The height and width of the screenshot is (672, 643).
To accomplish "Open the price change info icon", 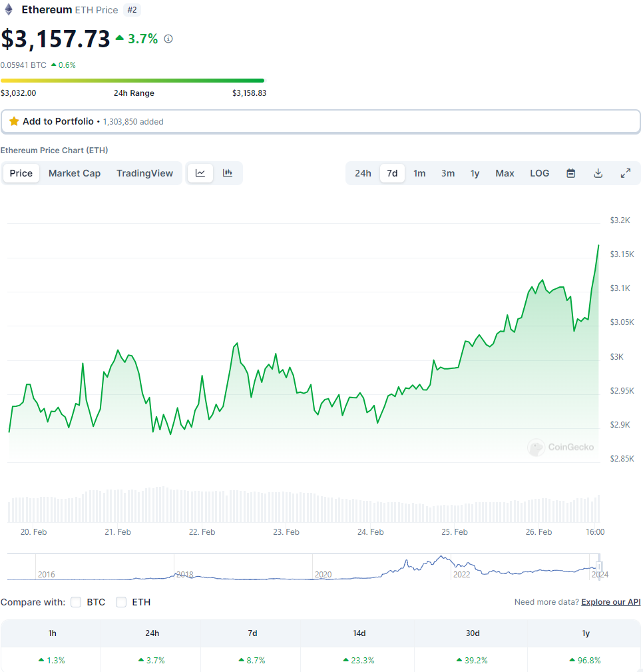I will tap(168, 39).
